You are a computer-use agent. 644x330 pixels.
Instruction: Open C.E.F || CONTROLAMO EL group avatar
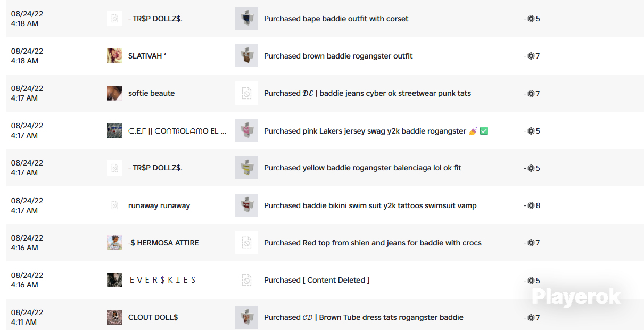[x=114, y=130]
